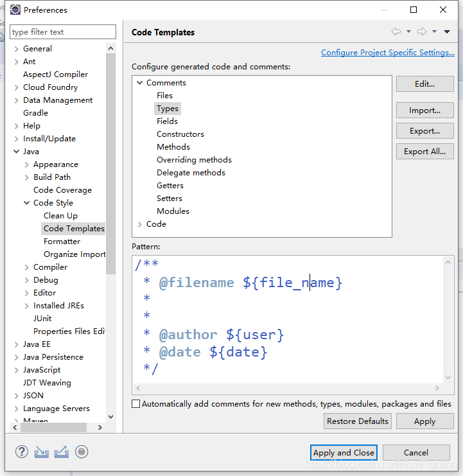Open the back history dropdown arrow
Image resolution: width=463 pixels, height=476 pixels.
408,31
